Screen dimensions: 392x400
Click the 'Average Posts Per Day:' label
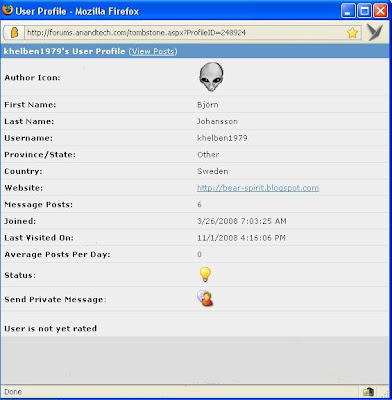click(57, 255)
